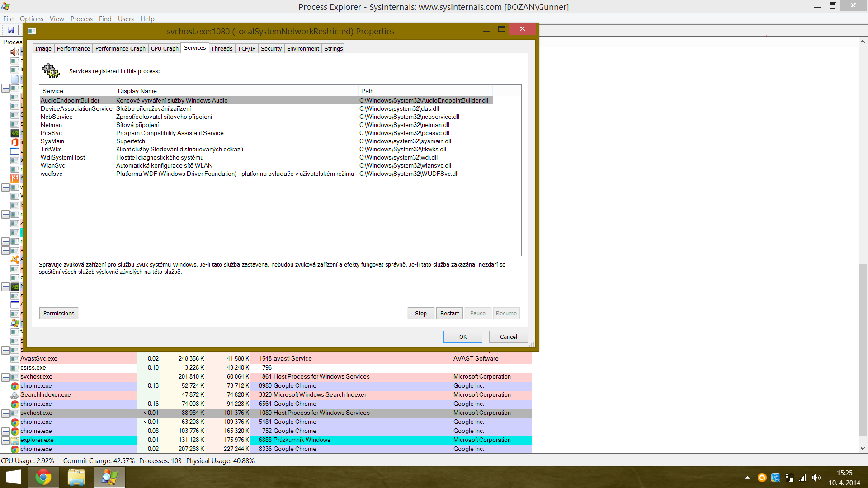Click the SearchIndexer.exe magnifier icon
This screenshot has width=868, height=488.
[14, 395]
